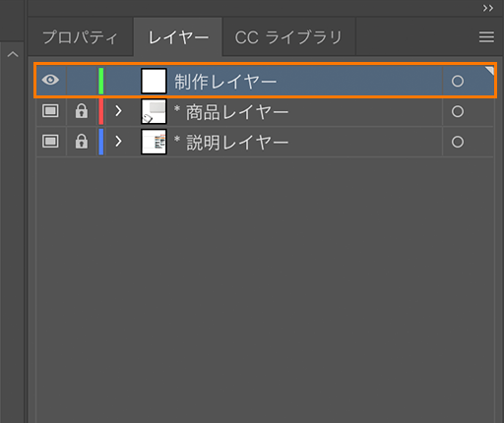Click the 説明レイヤー target circle
Viewport: 504px width, 423px height.
click(458, 142)
